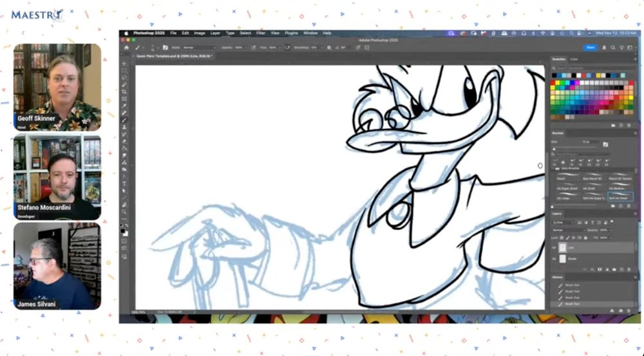644x356 pixels.
Task: Select the Brush tool in left toolbar
Action: click(x=124, y=120)
